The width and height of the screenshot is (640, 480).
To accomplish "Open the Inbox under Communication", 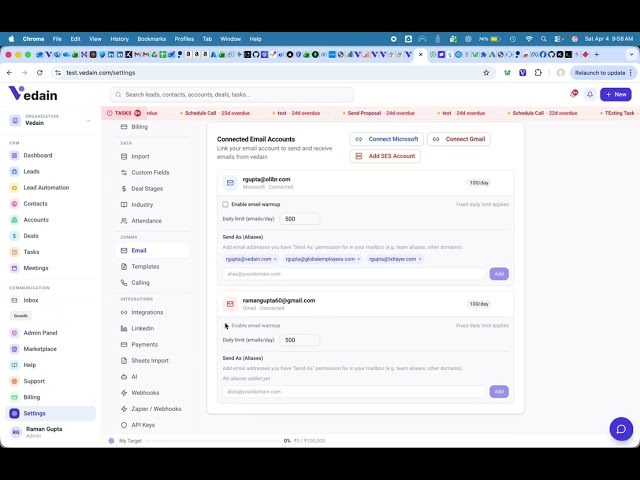I will [x=31, y=300].
